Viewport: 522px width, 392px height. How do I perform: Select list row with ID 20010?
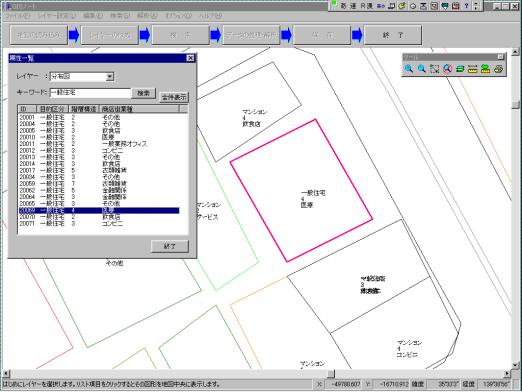pos(99,137)
